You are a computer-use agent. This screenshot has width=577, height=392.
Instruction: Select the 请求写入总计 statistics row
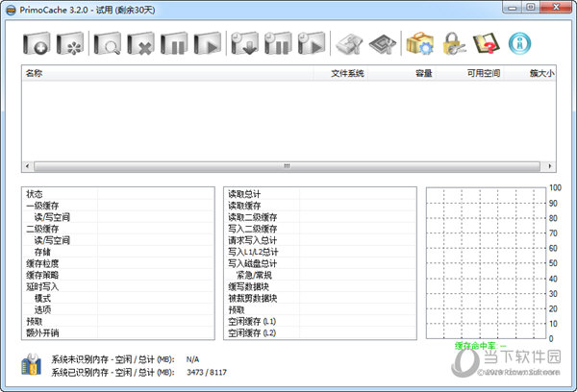point(320,240)
